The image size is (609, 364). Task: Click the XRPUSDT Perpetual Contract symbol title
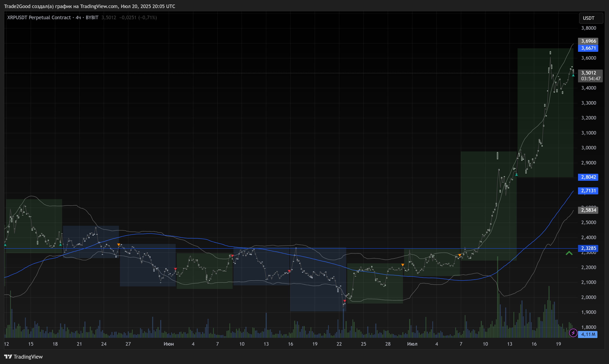coord(39,17)
